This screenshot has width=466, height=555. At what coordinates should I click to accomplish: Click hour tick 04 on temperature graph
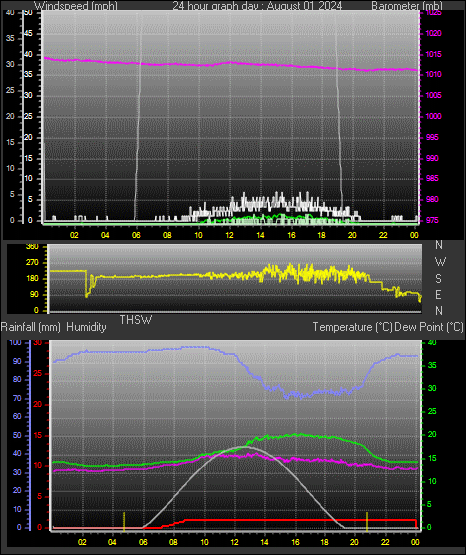(112, 542)
